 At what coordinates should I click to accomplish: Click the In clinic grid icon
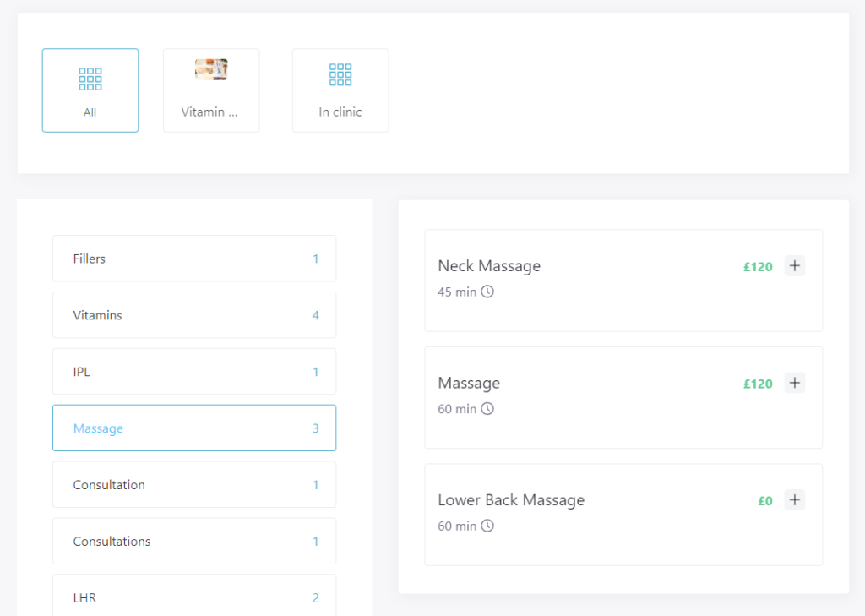(x=340, y=74)
